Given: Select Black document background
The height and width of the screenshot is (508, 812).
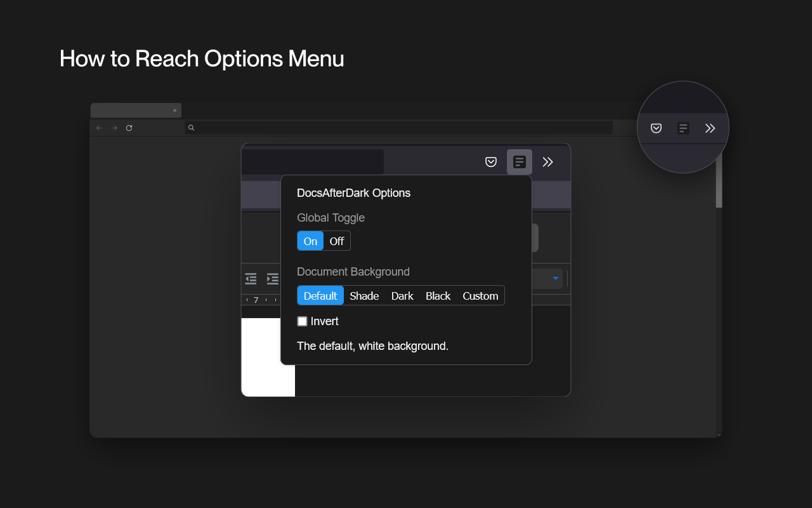Looking at the screenshot, I should point(438,296).
